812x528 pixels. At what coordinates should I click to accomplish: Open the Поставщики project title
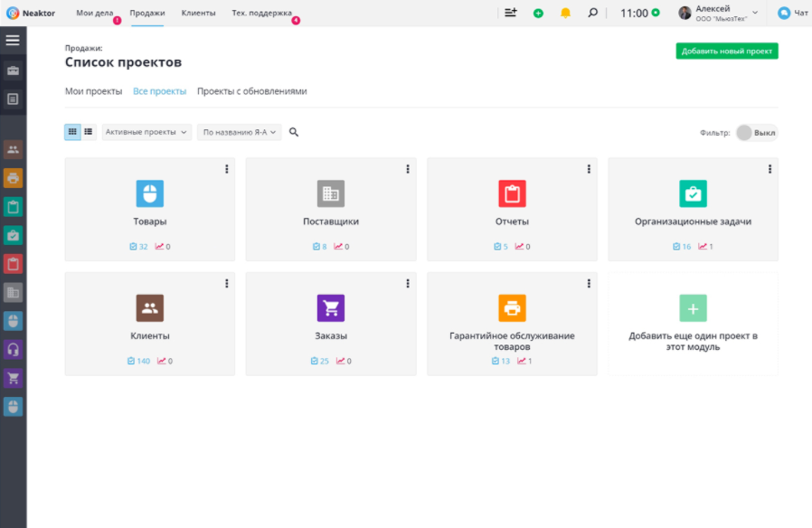(x=331, y=222)
